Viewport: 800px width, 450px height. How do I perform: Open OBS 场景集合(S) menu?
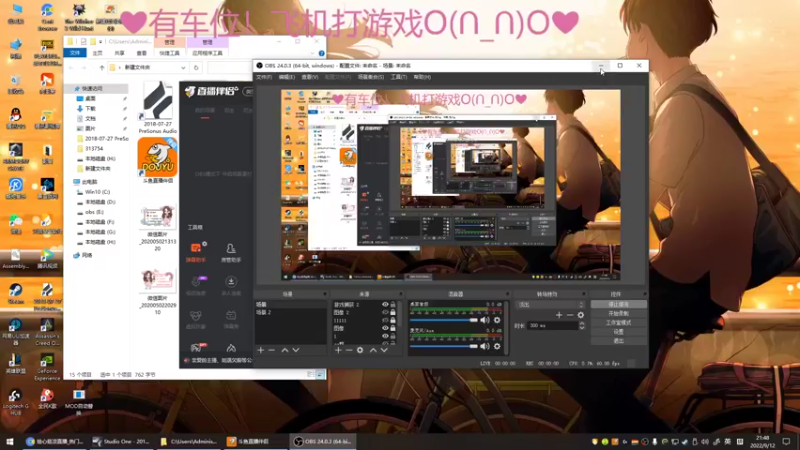tap(371, 77)
